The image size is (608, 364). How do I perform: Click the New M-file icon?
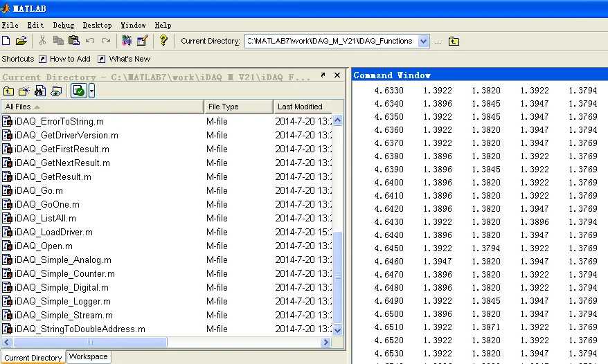point(6,41)
